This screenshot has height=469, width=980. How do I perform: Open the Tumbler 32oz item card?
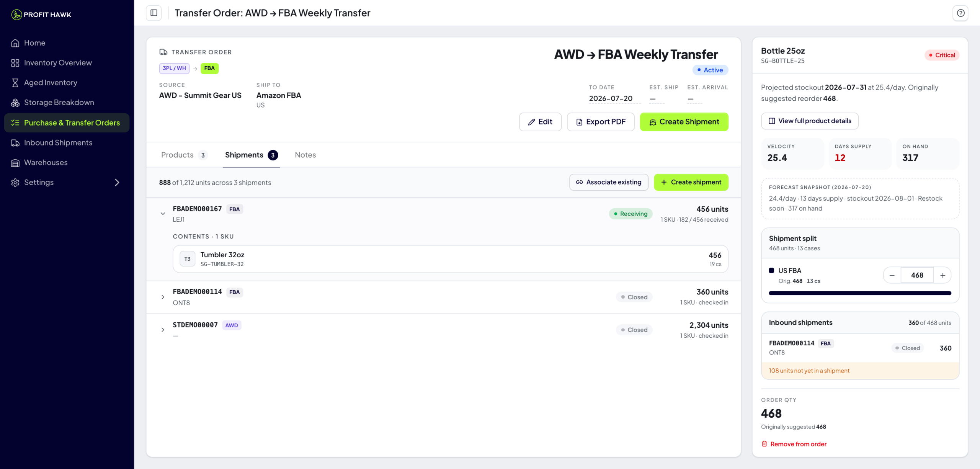450,259
